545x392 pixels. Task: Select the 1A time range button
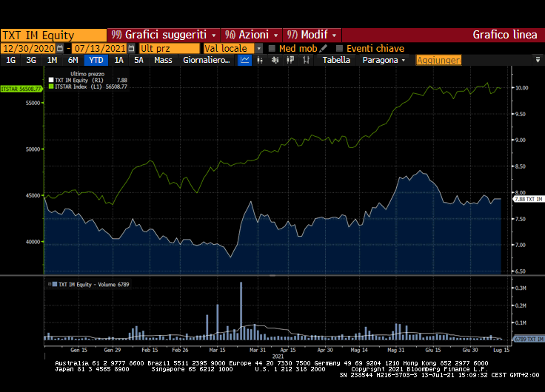[118, 60]
